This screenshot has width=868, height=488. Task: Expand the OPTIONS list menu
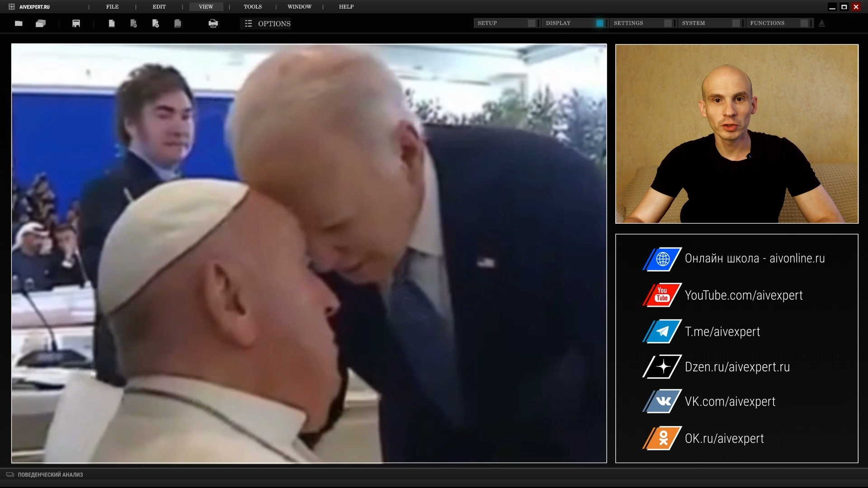(x=268, y=23)
